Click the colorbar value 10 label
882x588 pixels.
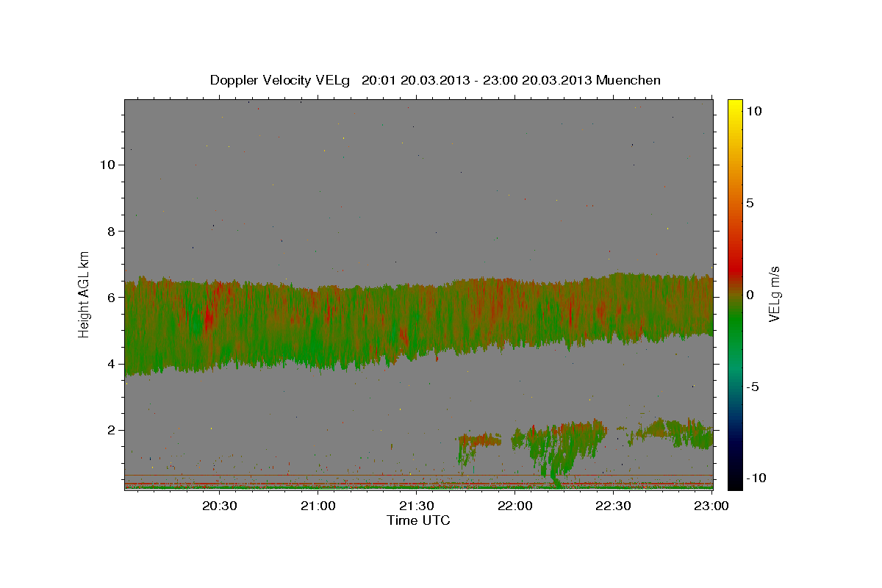click(753, 110)
